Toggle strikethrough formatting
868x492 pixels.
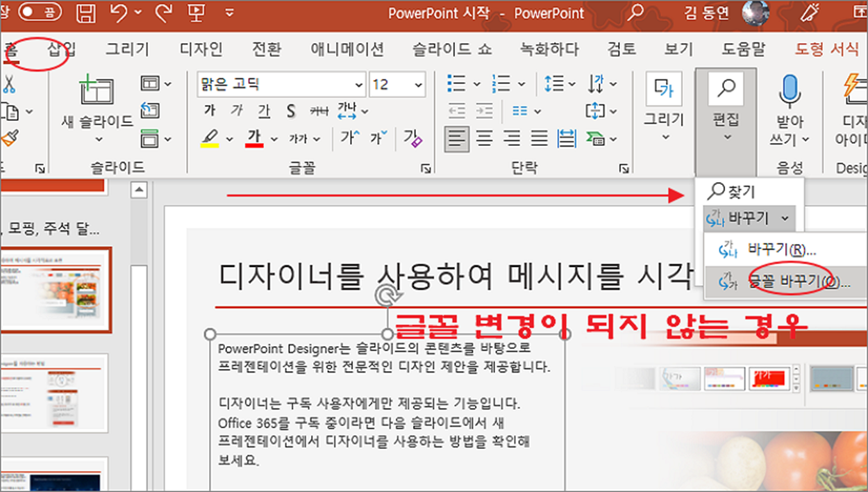point(319,110)
